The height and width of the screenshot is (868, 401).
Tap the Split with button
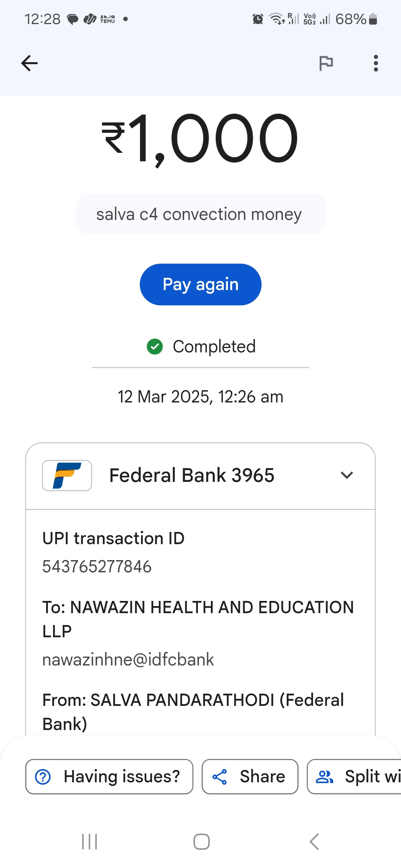[355, 776]
